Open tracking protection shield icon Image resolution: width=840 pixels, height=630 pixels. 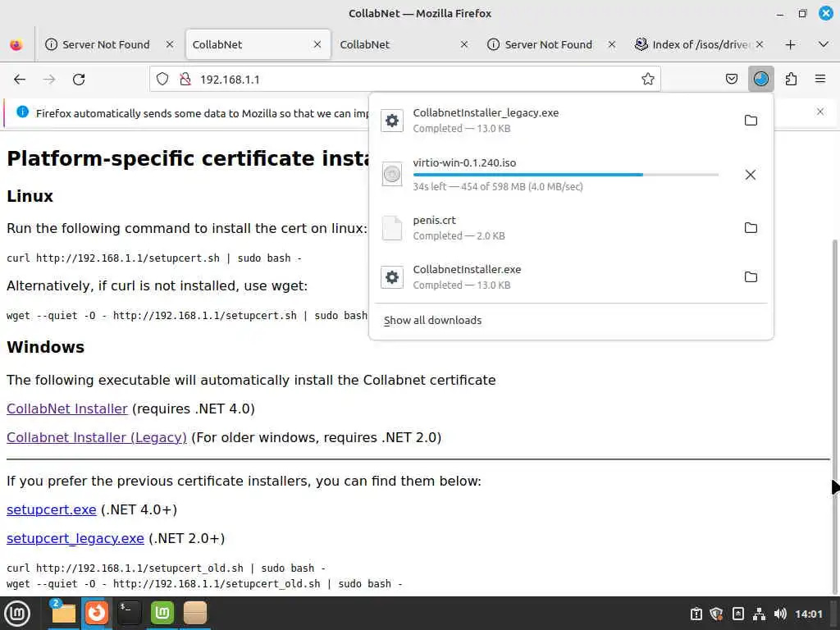tap(162, 80)
